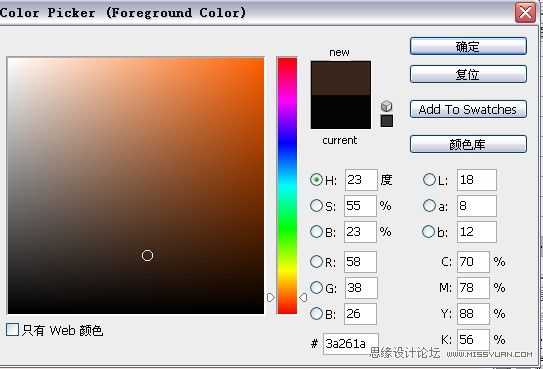Click the 复位 reset button
The height and width of the screenshot is (369, 543).
coord(468,74)
